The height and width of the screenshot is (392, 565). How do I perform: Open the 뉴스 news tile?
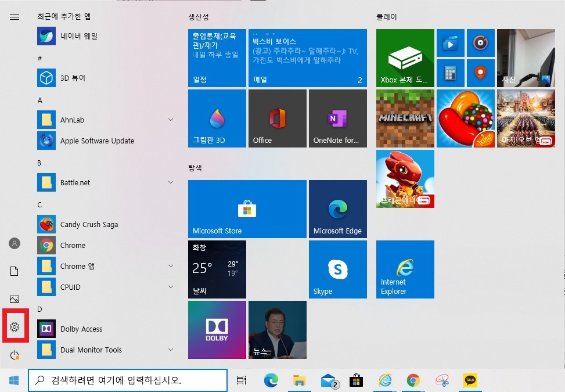click(x=278, y=330)
